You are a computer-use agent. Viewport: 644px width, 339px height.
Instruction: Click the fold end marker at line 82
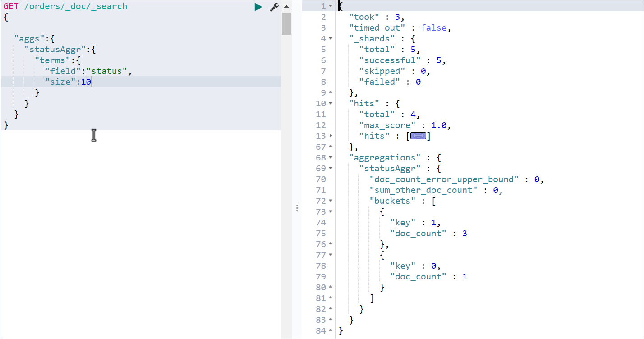click(331, 309)
